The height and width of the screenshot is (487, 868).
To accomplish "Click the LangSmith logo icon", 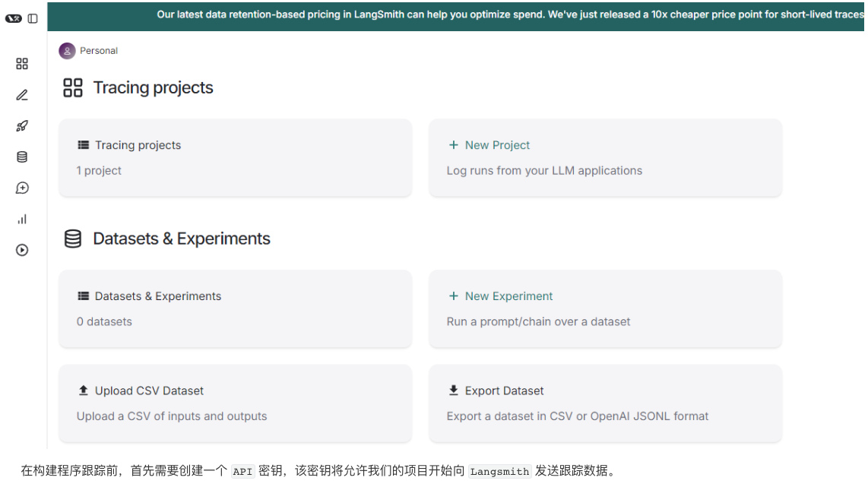I will [x=13, y=18].
